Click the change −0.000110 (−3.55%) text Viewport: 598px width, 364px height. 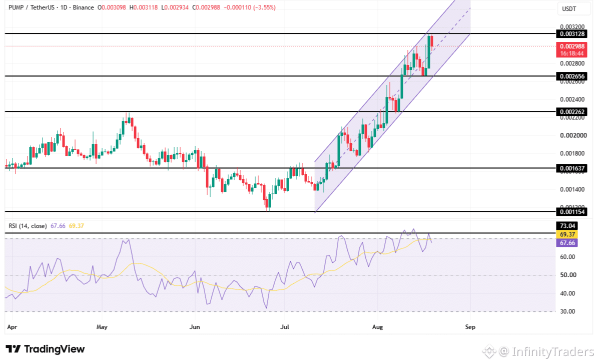coord(249,7)
